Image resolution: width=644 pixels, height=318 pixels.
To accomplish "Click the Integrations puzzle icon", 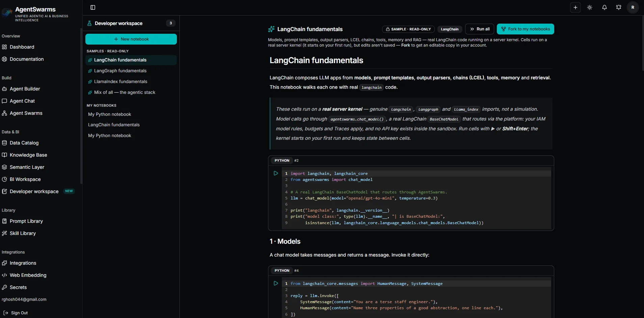I will pyautogui.click(x=4, y=263).
